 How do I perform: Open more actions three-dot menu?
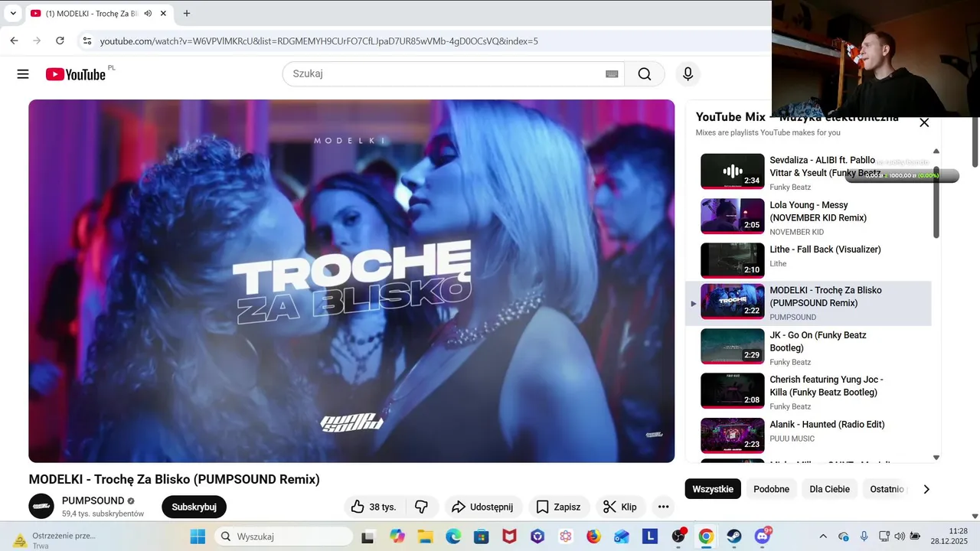[664, 507]
